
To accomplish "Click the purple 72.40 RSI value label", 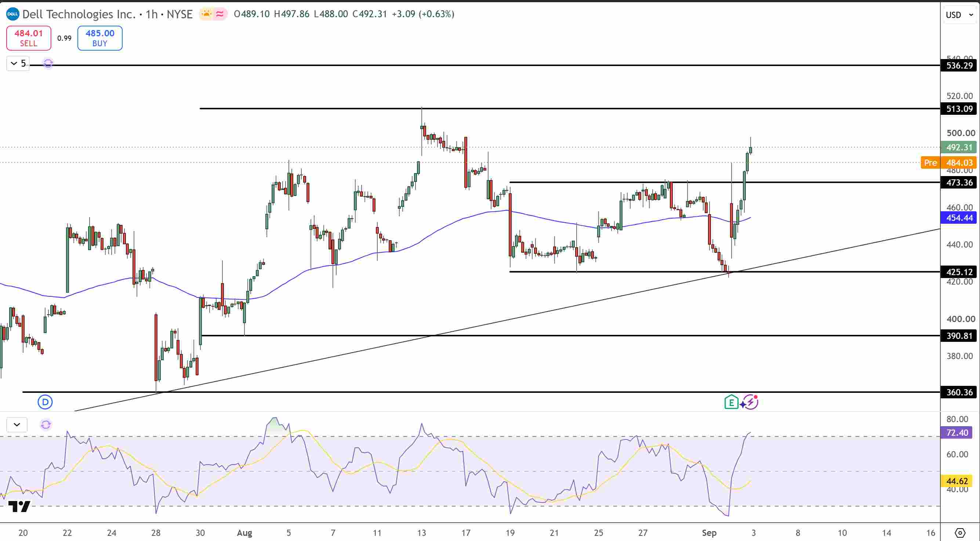I will coord(957,433).
